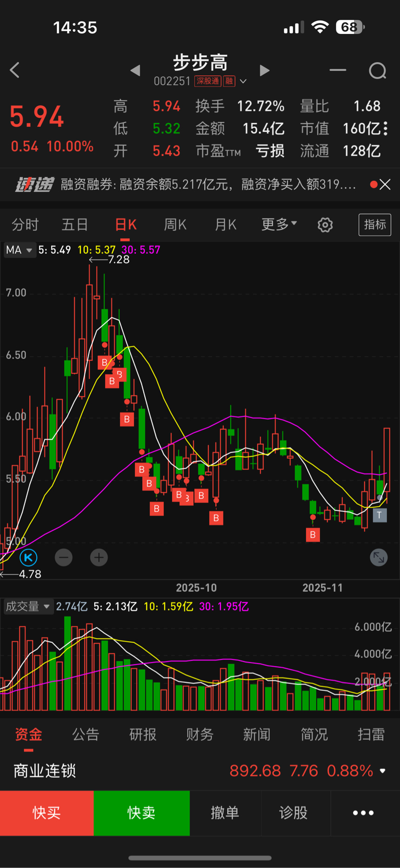Image resolution: width=400 pixels, height=868 pixels.
Task: Tap the 步步高 stock name title
Action: (x=201, y=63)
